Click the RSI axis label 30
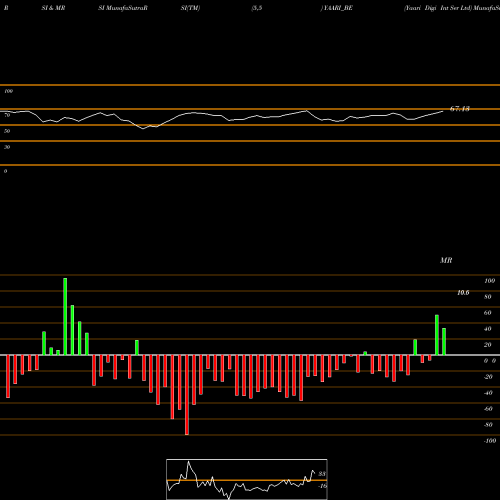Image resolution: width=500 pixels, height=500 pixels. coord(7,147)
